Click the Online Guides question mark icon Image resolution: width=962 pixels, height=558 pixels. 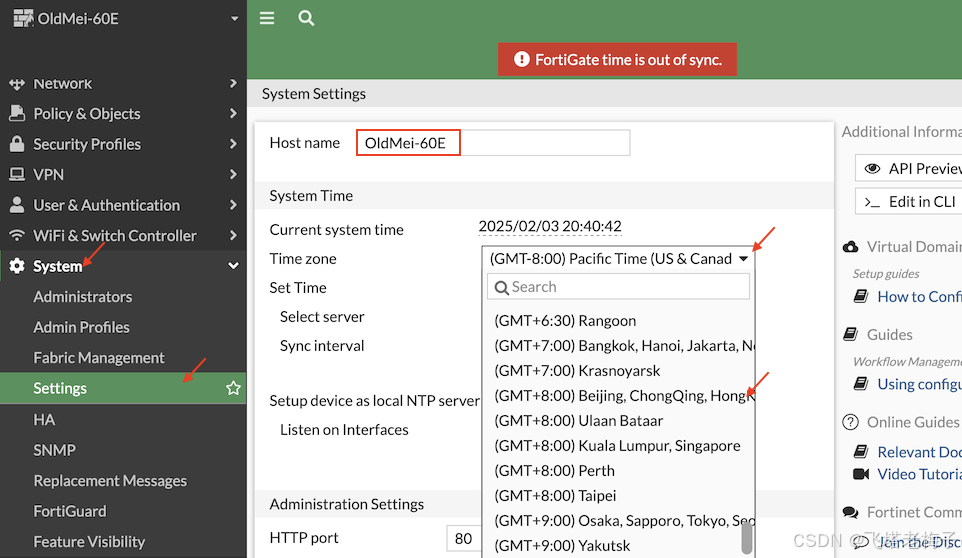850,422
